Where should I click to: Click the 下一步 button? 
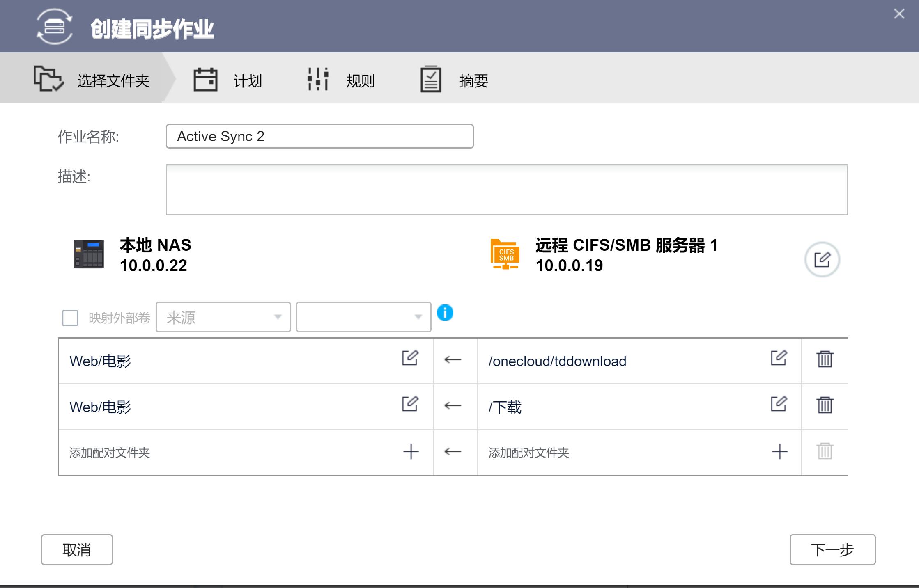tap(832, 550)
